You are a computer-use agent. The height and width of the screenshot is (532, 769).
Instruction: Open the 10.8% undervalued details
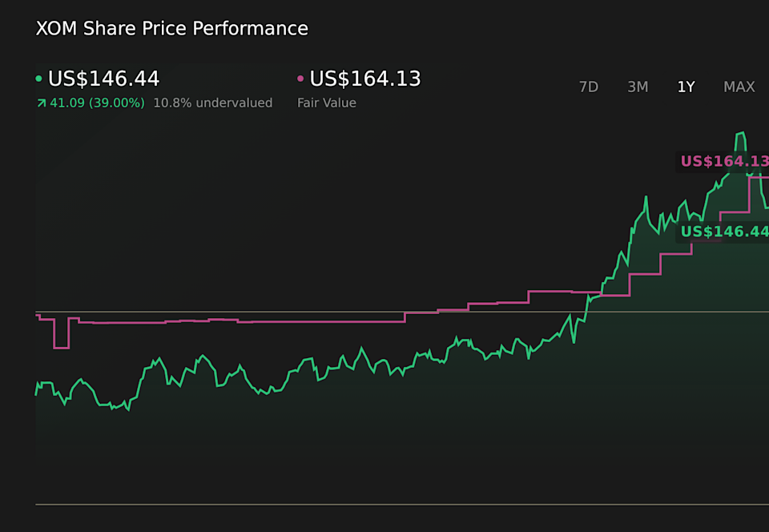[x=212, y=103]
